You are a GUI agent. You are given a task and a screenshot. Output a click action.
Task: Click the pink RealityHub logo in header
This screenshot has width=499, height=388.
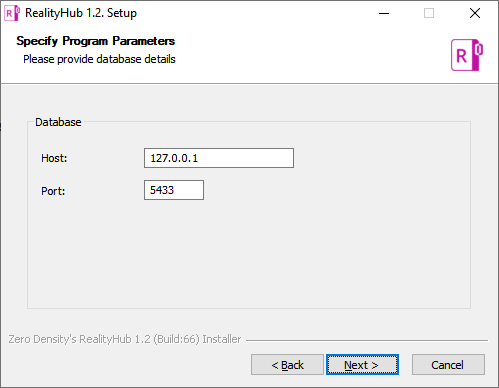[467, 55]
